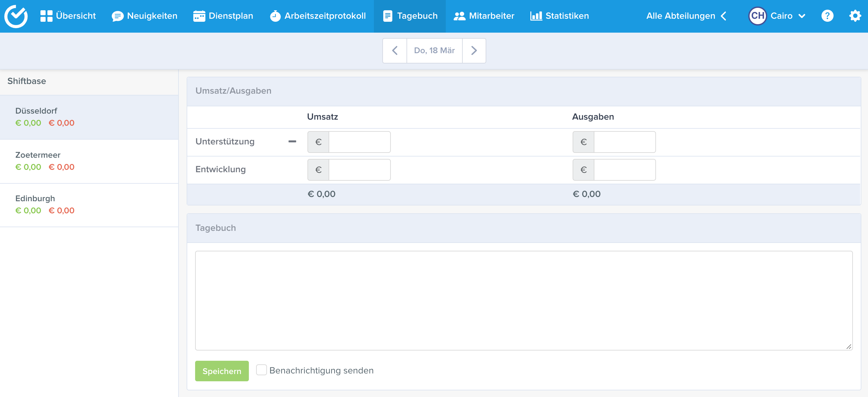Open the Dienstplan menu

click(x=223, y=16)
